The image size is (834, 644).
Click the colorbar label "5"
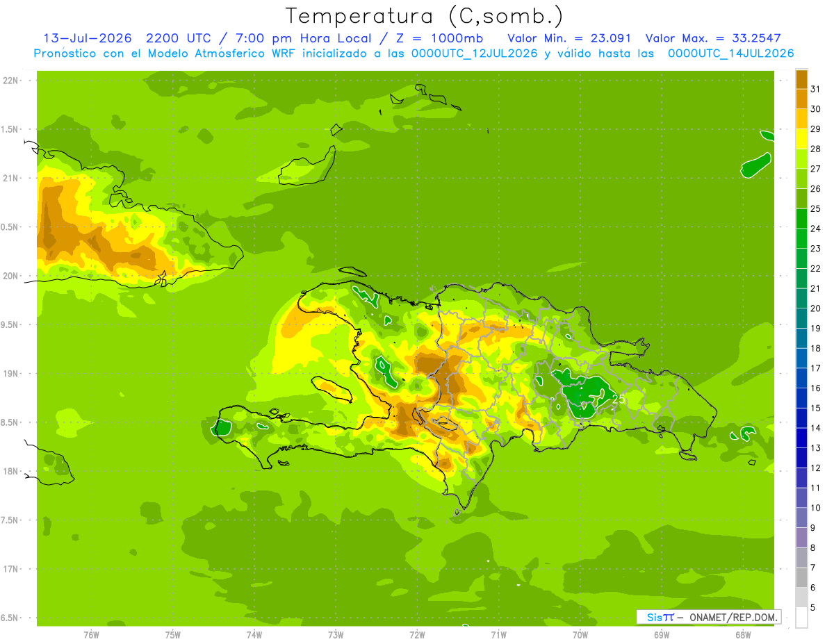click(812, 608)
